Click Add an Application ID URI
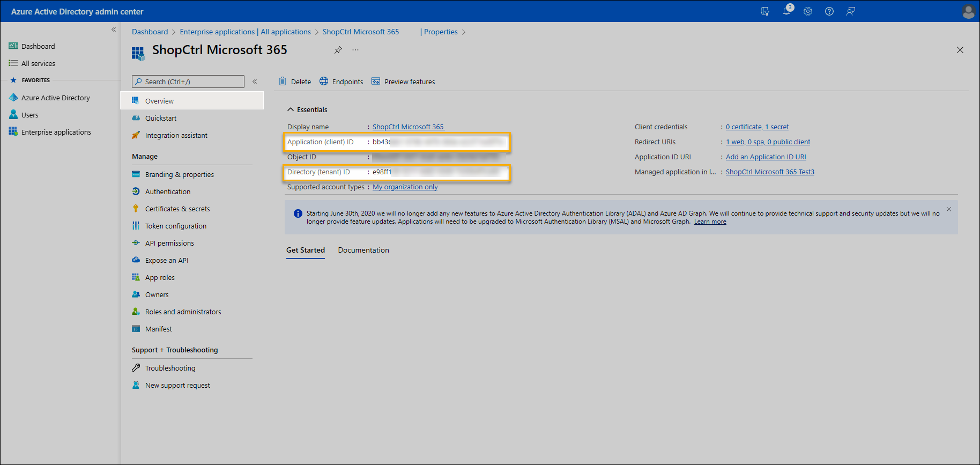The width and height of the screenshot is (980, 465). pyautogui.click(x=766, y=157)
